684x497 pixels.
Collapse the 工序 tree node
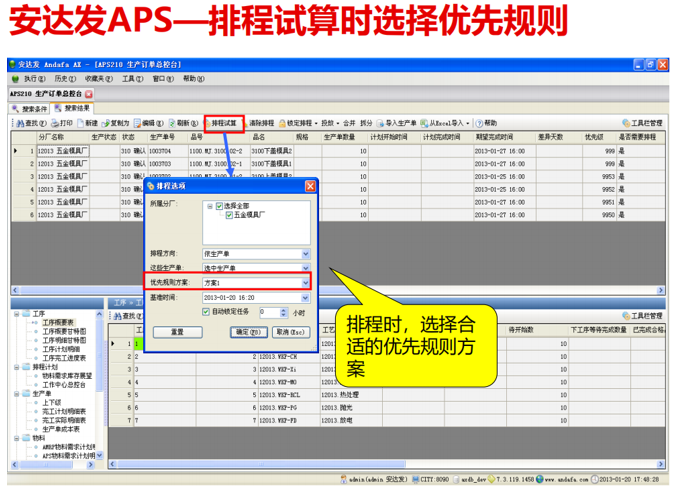pyautogui.click(x=17, y=314)
